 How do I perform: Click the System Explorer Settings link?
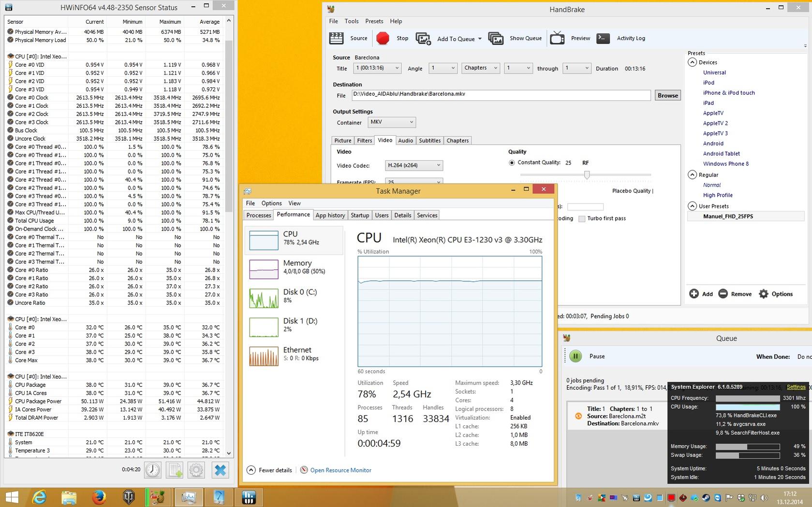(x=796, y=387)
